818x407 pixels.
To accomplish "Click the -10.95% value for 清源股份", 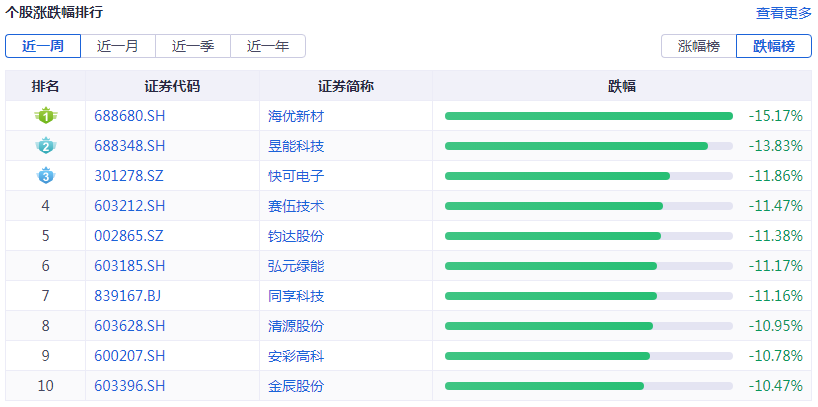I will pyautogui.click(x=775, y=326).
